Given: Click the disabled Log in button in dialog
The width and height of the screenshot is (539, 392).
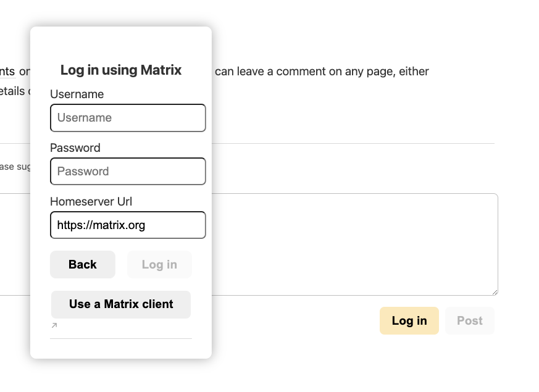Looking at the screenshot, I should [x=159, y=265].
